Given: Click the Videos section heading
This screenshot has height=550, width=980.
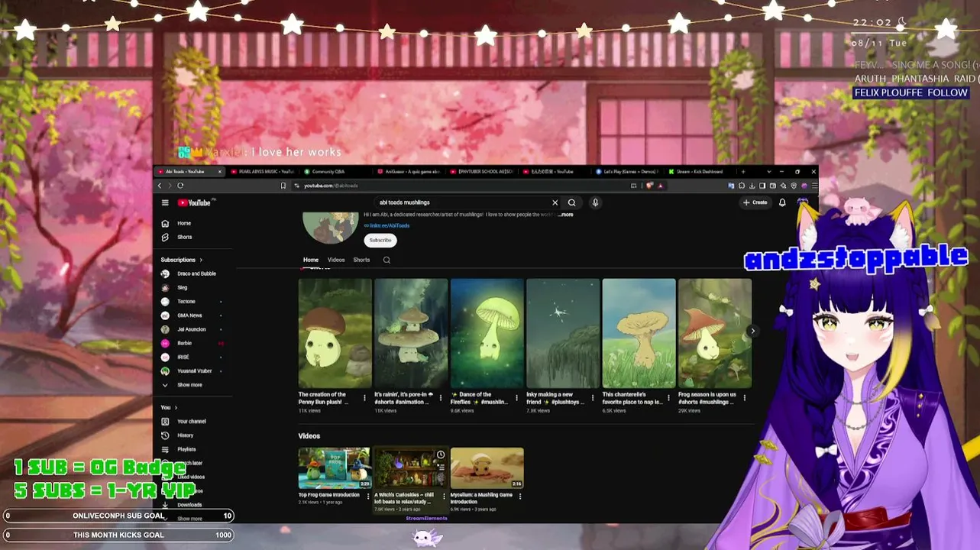Looking at the screenshot, I should point(309,436).
